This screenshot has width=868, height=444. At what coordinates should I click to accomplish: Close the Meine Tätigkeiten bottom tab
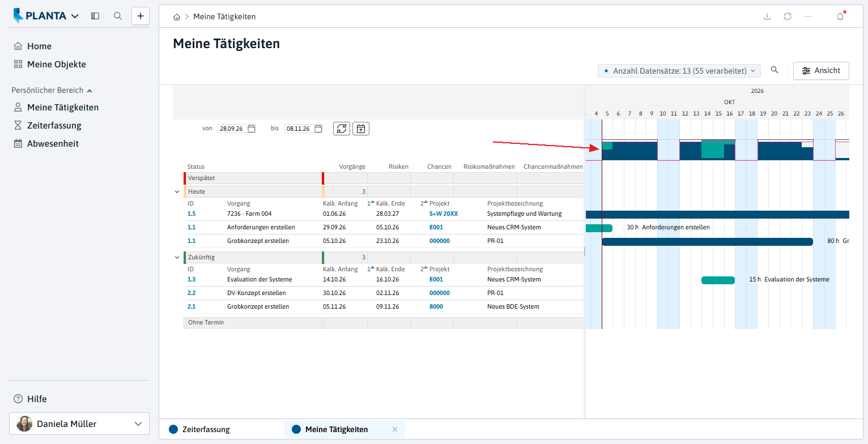[x=395, y=429]
